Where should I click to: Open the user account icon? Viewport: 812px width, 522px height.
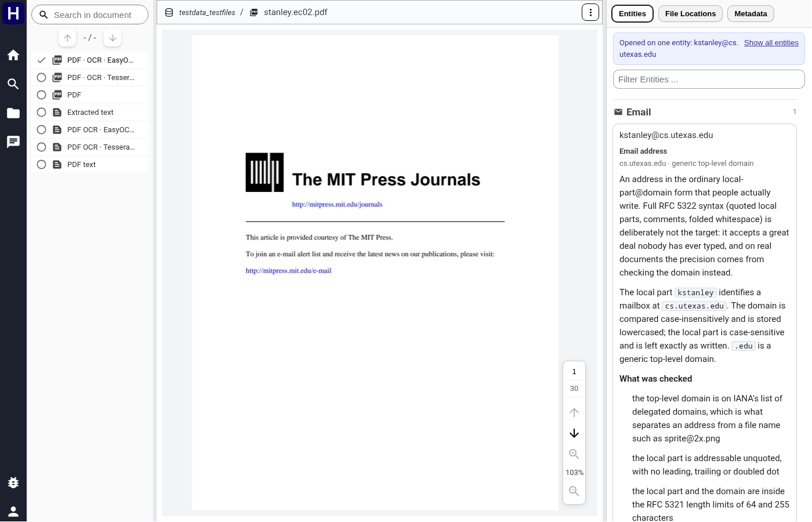click(13, 512)
